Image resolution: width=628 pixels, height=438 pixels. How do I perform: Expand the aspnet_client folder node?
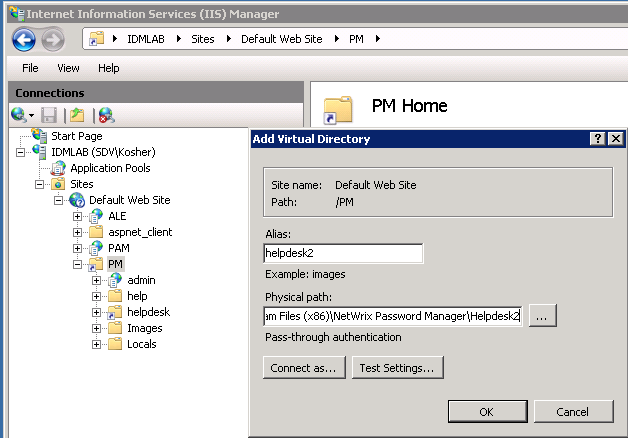(x=78, y=232)
